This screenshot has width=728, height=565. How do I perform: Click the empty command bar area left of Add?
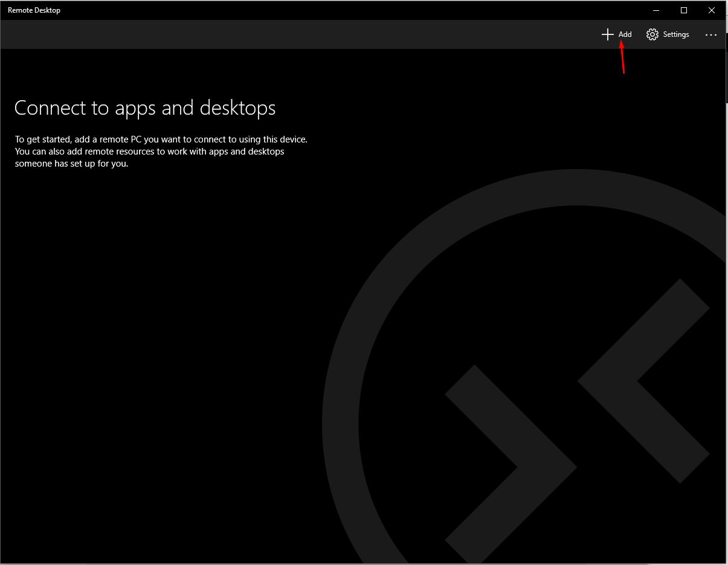pos(302,34)
